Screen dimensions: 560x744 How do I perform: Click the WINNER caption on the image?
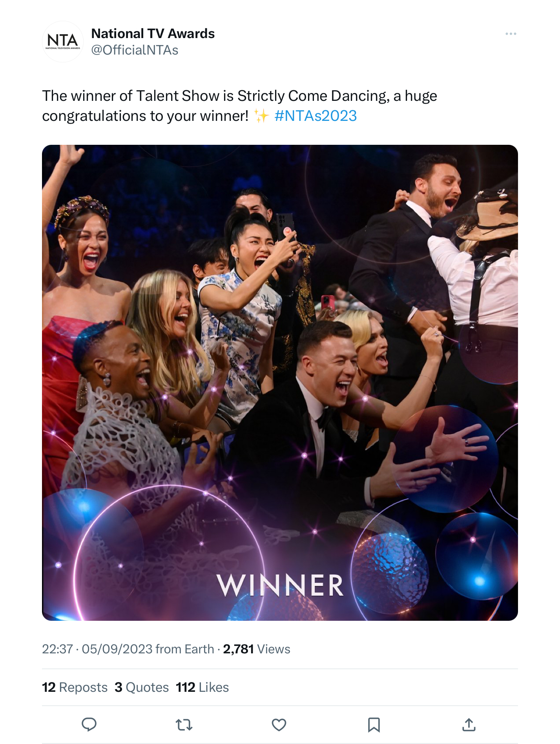tap(280, 585)
